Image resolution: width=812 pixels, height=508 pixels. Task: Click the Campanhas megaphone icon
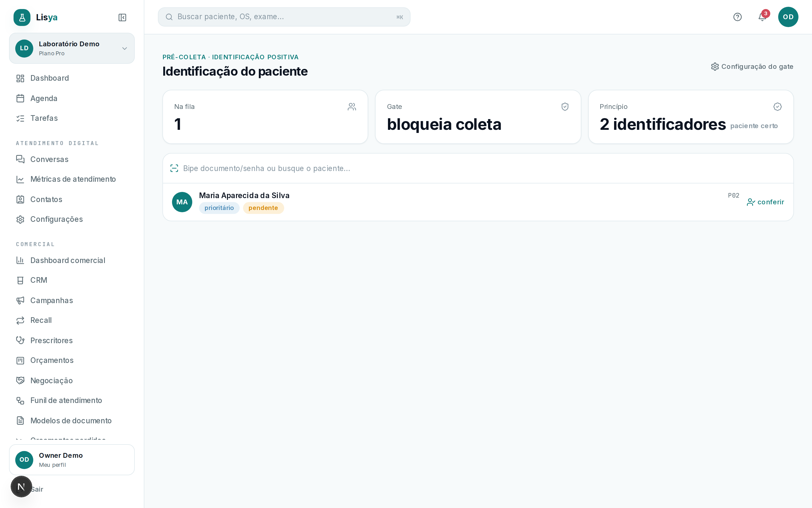tap(20, 300)
